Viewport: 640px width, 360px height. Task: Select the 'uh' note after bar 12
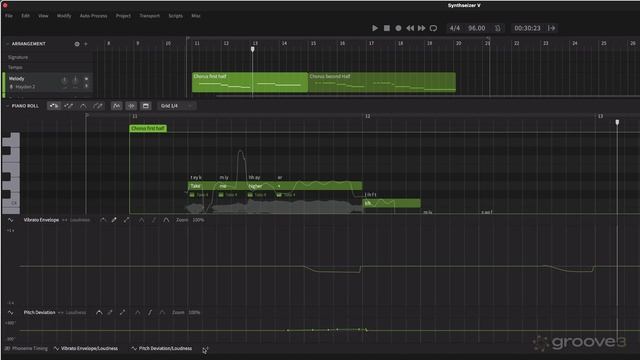click(391, 203)
